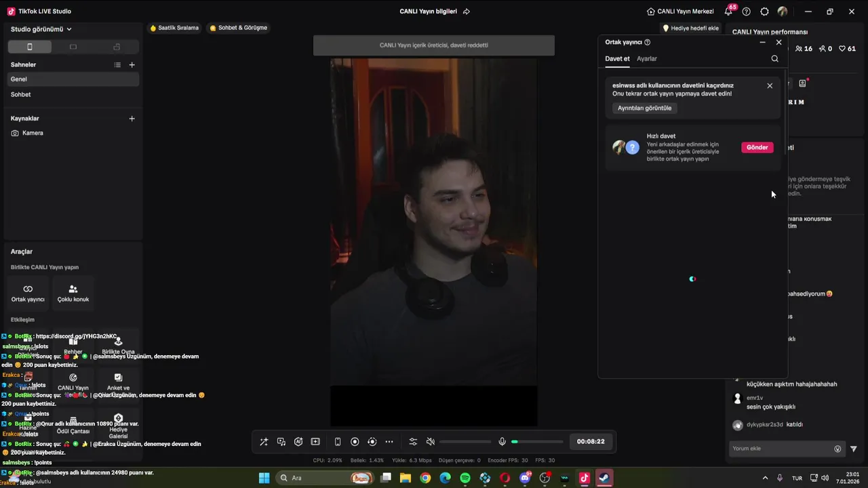Click the dashed-circle clip capture icon
Viewport: 868px width, 488px height.
tap(372, 442)
